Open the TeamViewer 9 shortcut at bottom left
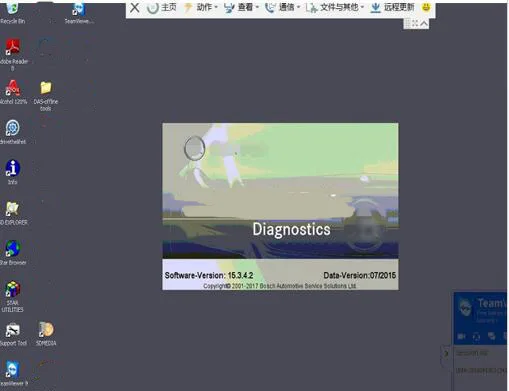 point(13,373)
